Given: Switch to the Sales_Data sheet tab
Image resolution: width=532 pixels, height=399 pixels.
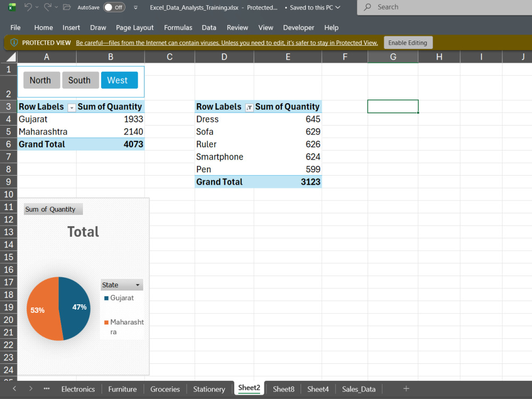Looking at the screenshot, I should click(359, 389).
